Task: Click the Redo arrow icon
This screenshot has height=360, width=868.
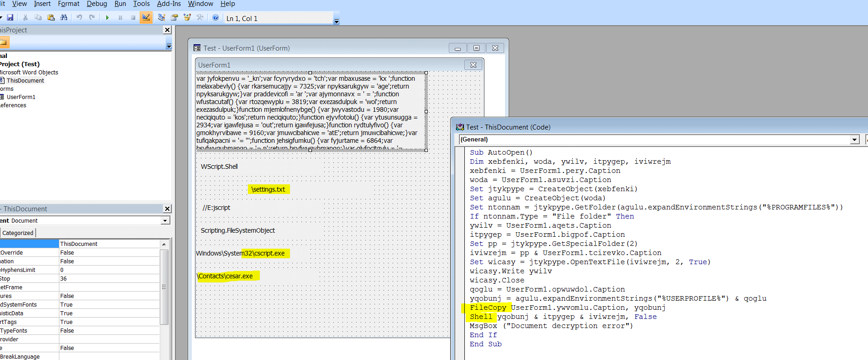Action: tap(92, 18)
